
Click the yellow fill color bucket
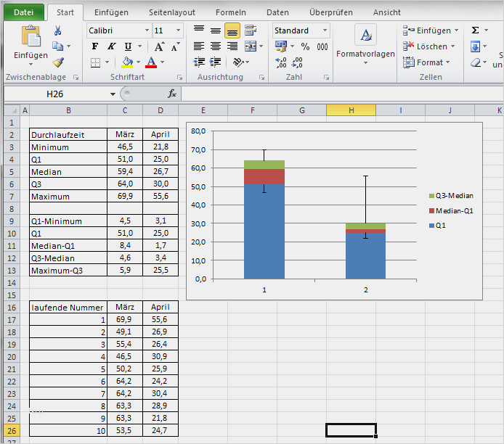coord(127,62)
